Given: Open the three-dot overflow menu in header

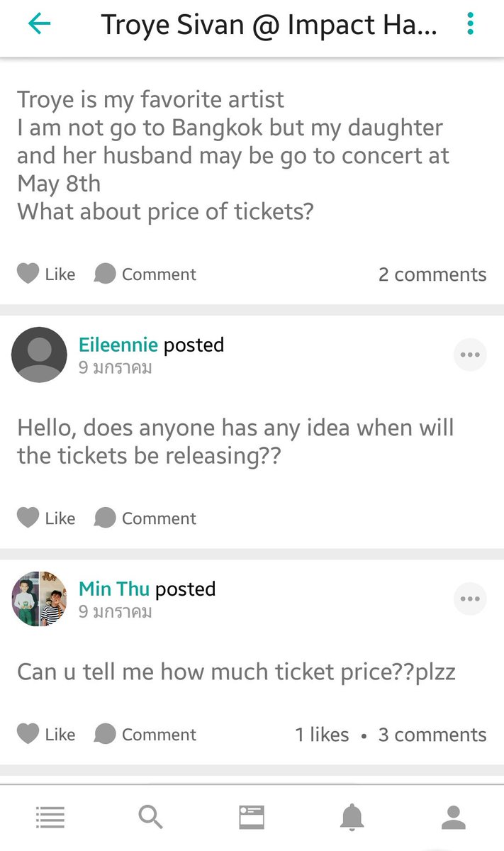Looking at the screenshot, I should (x=470, y=23).
